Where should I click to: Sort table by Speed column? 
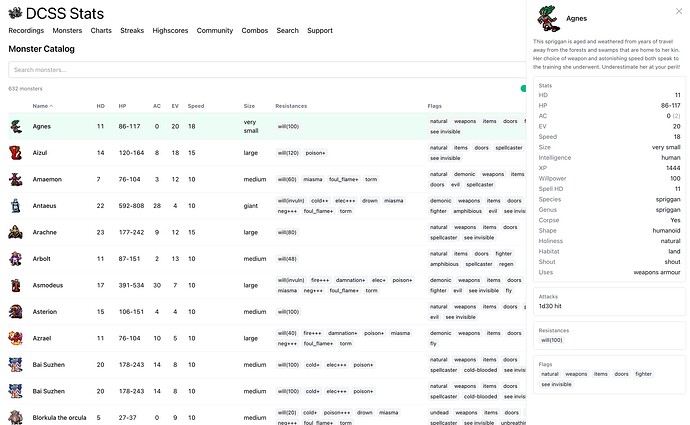coord(195,106)
